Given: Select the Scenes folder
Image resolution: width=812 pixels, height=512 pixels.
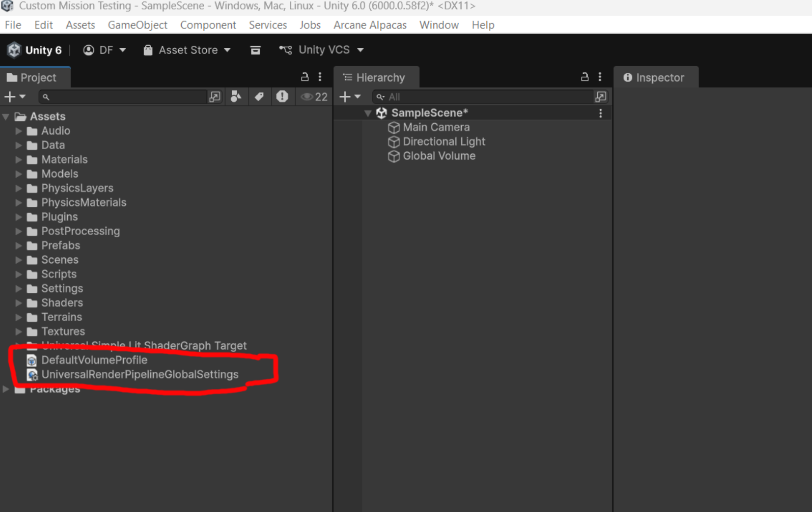Looking at the screenshot, I should 60,260.
